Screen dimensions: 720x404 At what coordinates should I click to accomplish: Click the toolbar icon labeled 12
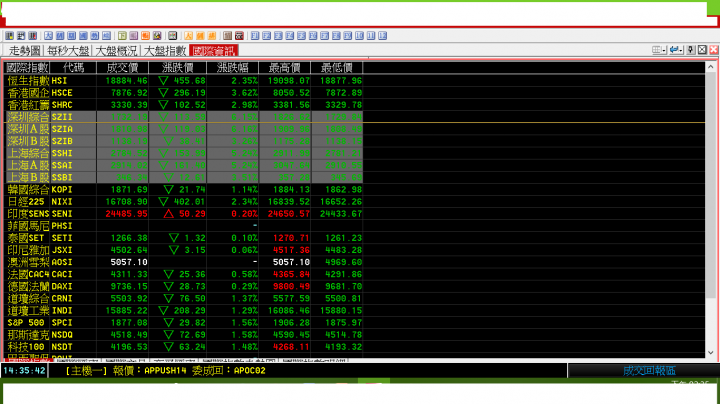coord(382,36)
